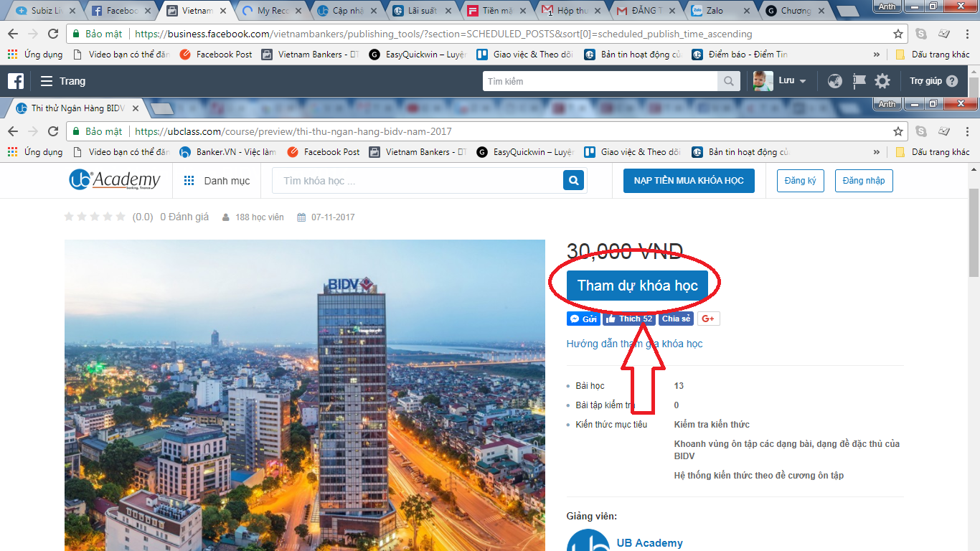The image size is (980, 551).
Task: Click the Facebook flag pages icon
Action: tap(859, 81)
